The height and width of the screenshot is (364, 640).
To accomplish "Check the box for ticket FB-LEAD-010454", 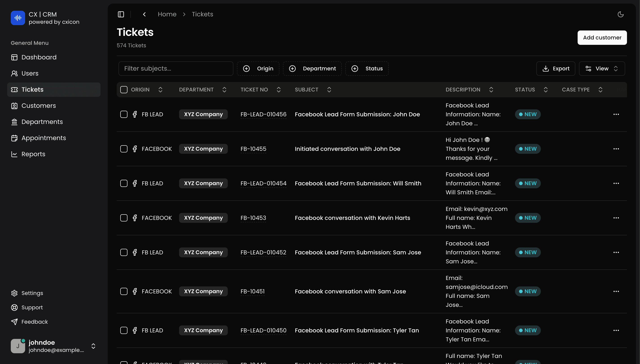I will [x=124, y=183].
